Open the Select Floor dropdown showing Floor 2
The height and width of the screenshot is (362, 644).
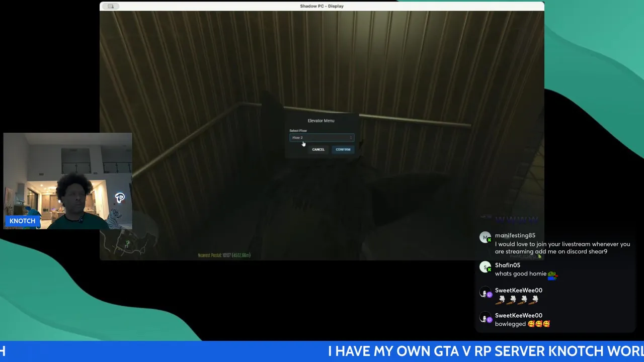coord(321,138)
